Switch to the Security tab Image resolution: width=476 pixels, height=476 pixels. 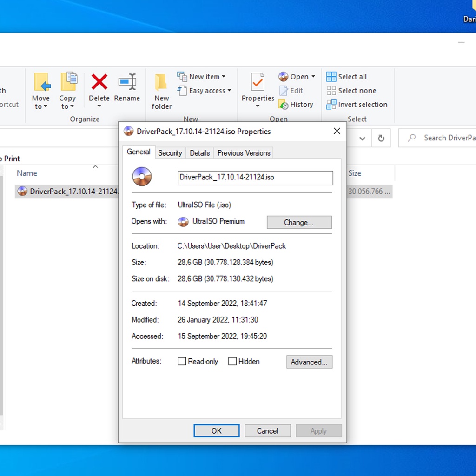pyautogui.click(x=170, y=153)
